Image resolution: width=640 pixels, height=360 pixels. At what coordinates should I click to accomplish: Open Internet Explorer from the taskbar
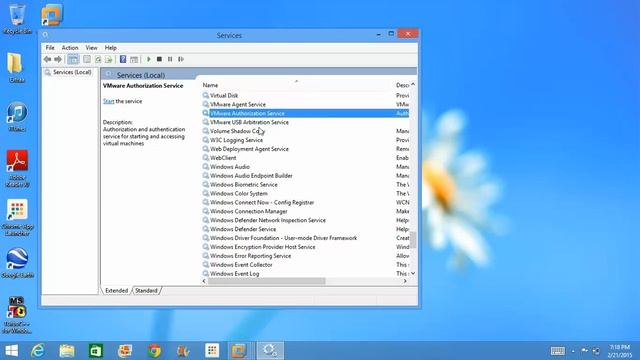point(38,351)
